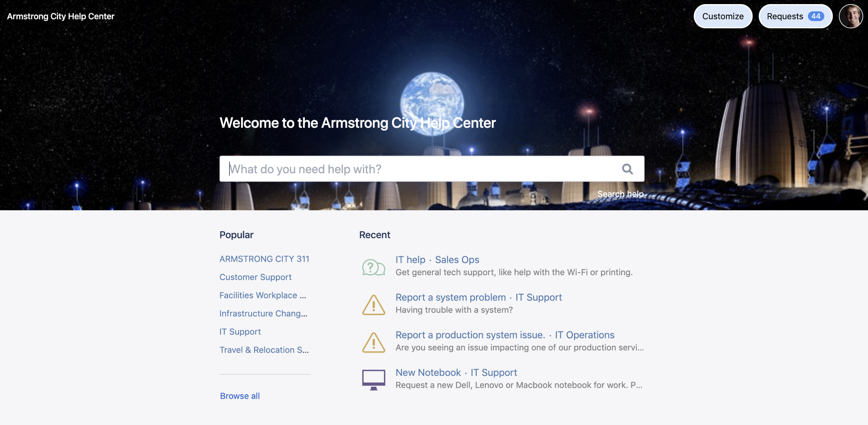Open the IT Operations portal link
Image resolution: width=868 pixels, height=425 pixels.
[x=585, y=335]
